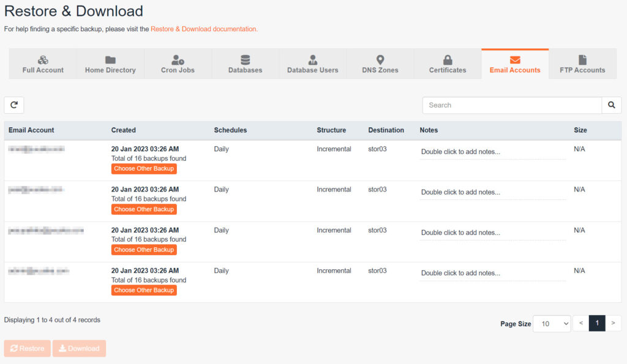Click the refresh icon button
Viewport: 627px width, 364px height.
click(14, 105)
